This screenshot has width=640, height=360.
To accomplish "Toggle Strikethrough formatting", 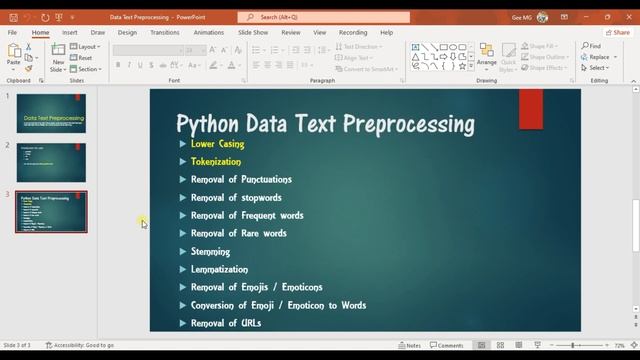I will [x=162, y=65].
